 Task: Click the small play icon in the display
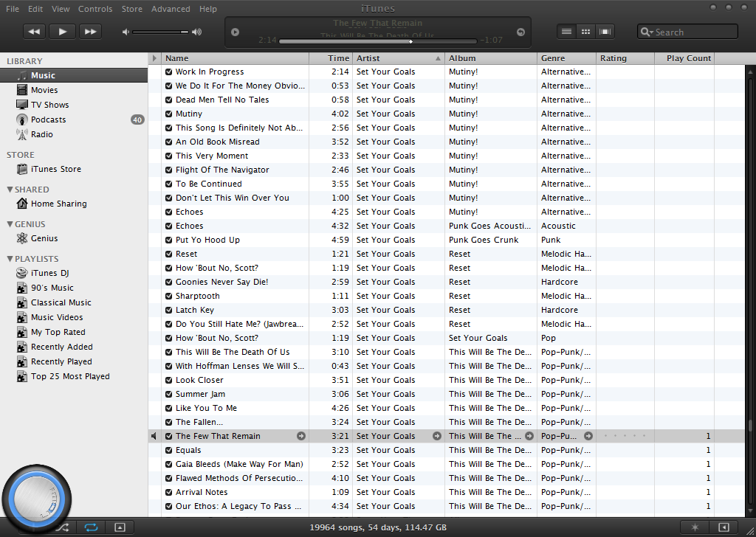236,32
